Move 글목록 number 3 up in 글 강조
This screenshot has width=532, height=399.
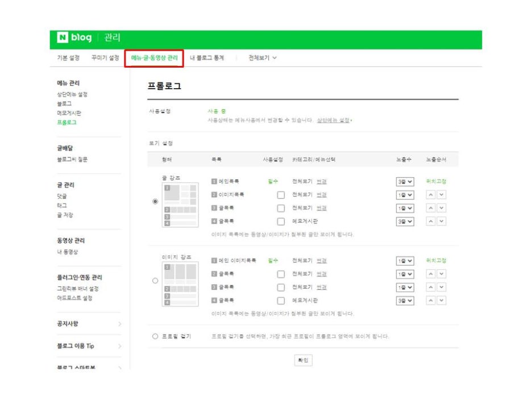[x=431, y=208]
